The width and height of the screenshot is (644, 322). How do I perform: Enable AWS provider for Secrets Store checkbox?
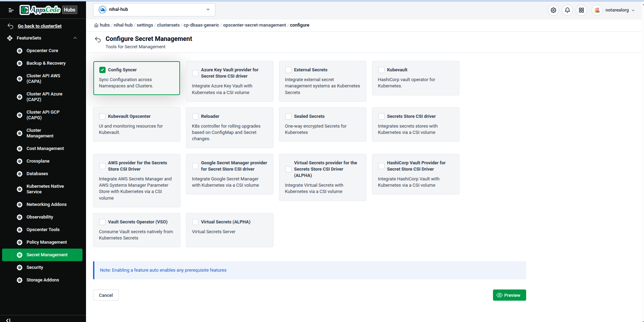102,166
